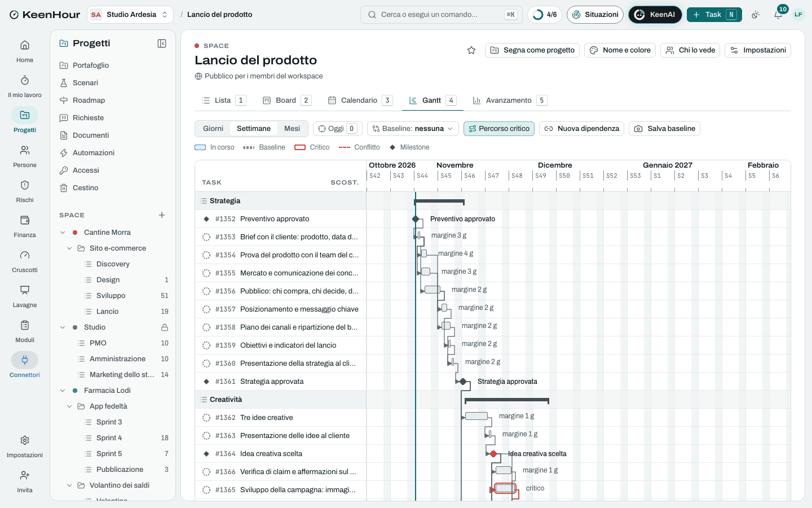Open LF user avatar menu

(x=798, y=15)
